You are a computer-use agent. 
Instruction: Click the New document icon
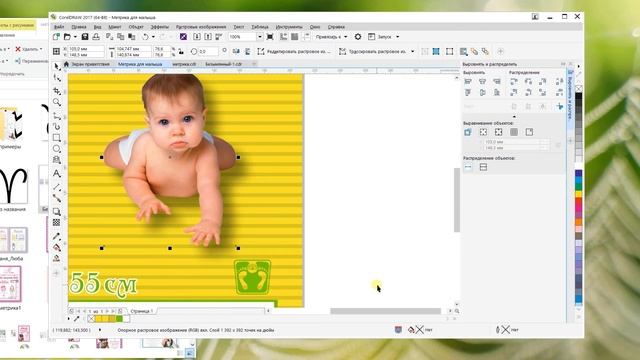tap(56, 37)
